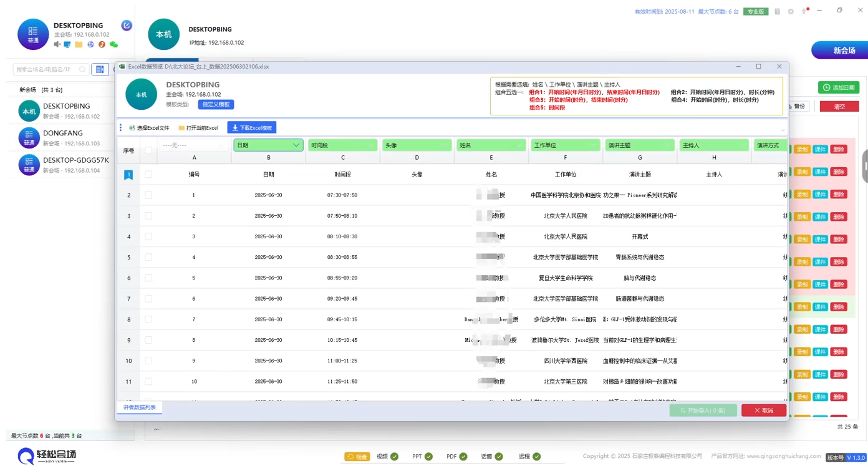Open the 演讲主题 dropdown over column G
The width and height of the screenshot is (868, 471).
(x=640, y=145)
